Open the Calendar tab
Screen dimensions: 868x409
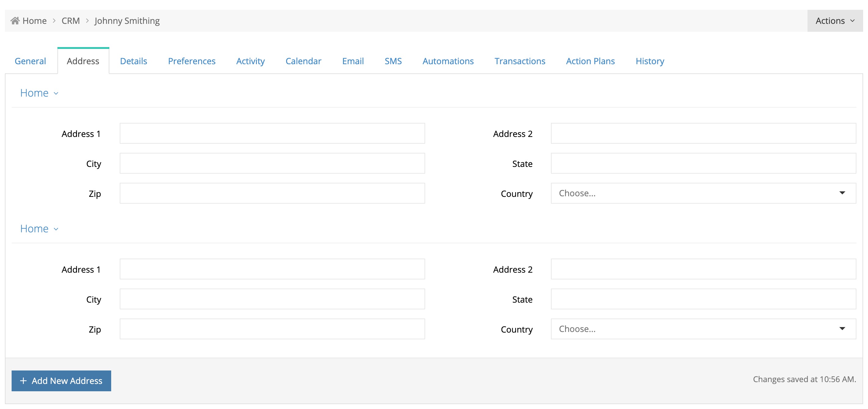pos(303,61)
